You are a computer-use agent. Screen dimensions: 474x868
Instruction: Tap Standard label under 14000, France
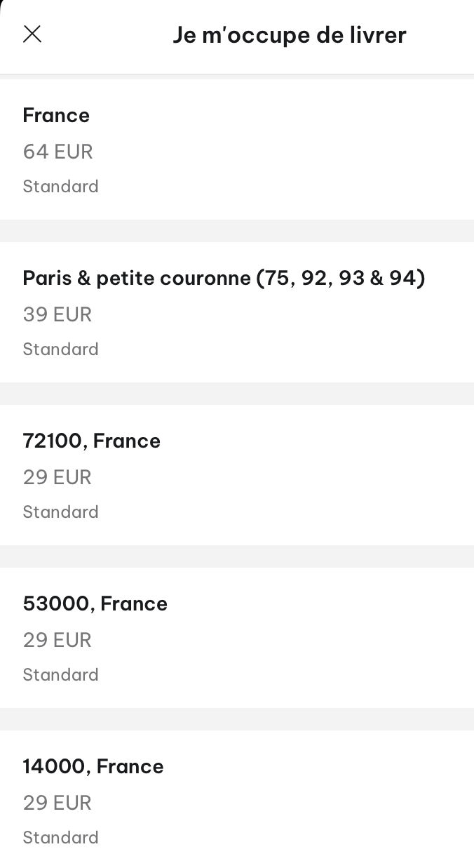60,837
